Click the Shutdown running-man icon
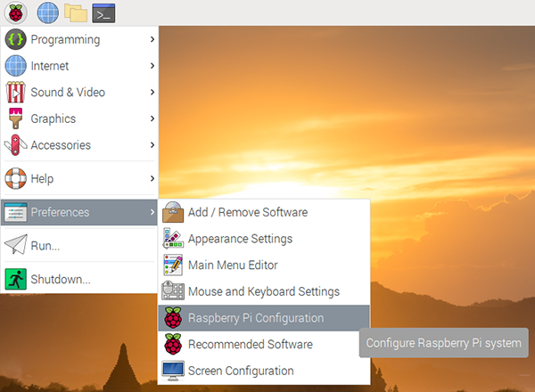This screenshot has width=535, height=392. pyautogui.click(x=16, y=279)
